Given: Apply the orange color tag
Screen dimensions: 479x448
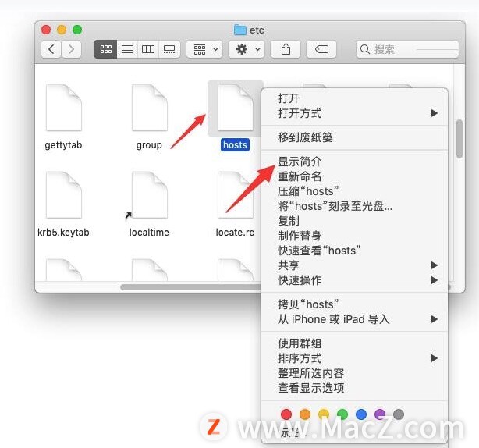Looking at the screenshot, I should (x=305, y=414).
